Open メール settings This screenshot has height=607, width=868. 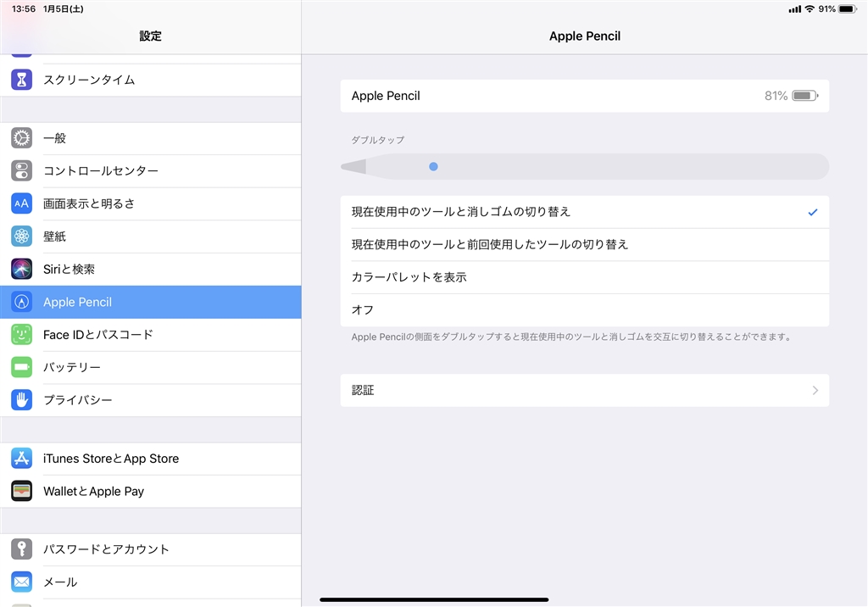tap(151, 582)
